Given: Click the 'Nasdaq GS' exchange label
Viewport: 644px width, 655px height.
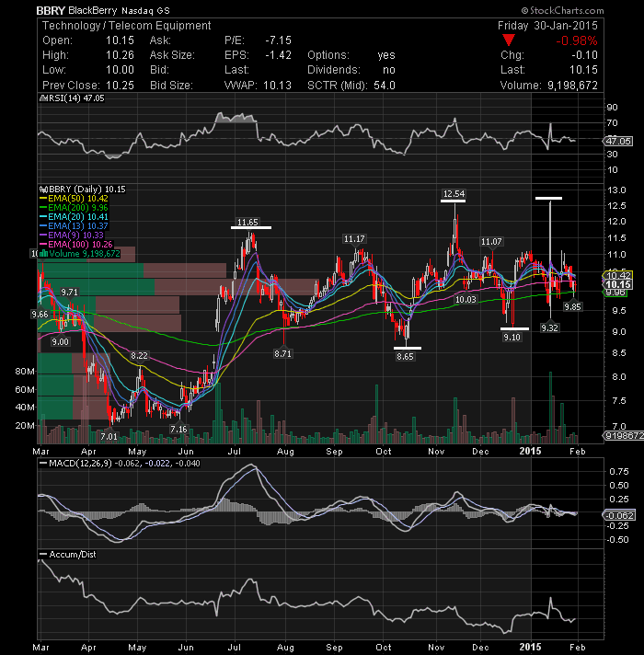Looking at the screenshot, I should [x=145, y=11].
